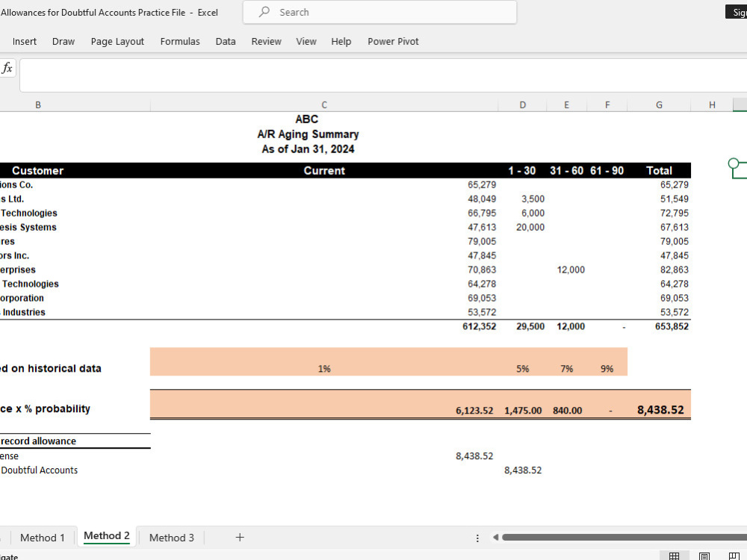The image size is (747, 560).
Task: Open the Power Pivot ribbon tab
Action: pyautogui.click(x=393, y=41)
